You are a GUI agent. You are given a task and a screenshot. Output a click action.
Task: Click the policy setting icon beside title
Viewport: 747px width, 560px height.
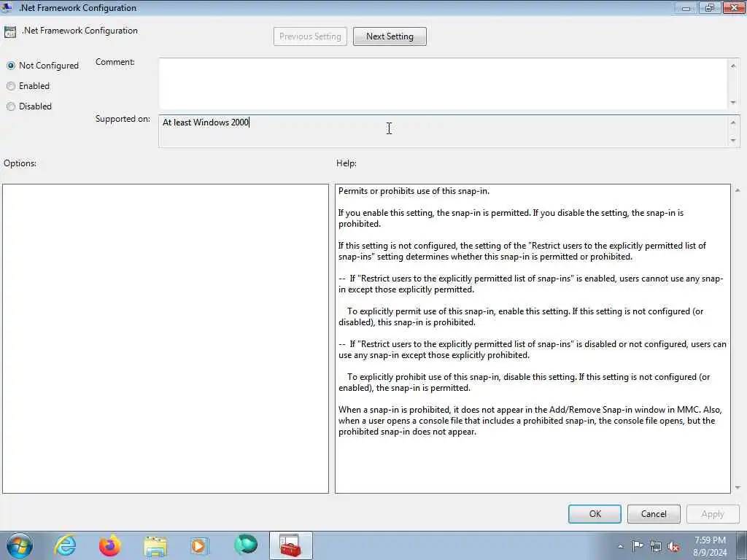coord(9,32)
